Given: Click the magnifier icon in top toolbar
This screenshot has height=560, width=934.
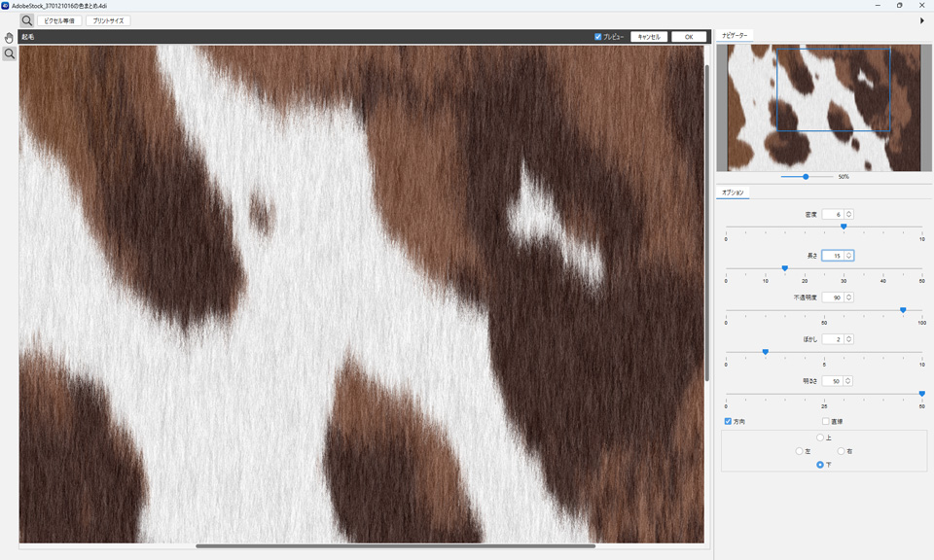Looking at the screenshot, I should tap(27, 20).
